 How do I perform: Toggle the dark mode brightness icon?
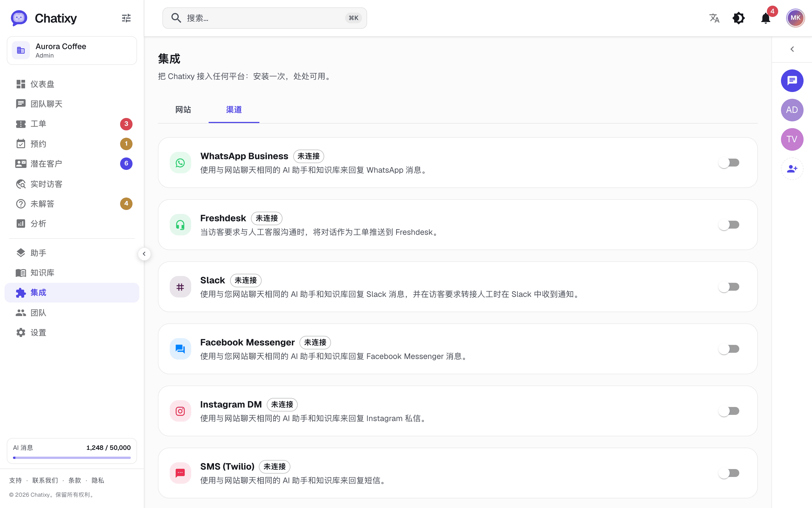(x=738, y=18)
